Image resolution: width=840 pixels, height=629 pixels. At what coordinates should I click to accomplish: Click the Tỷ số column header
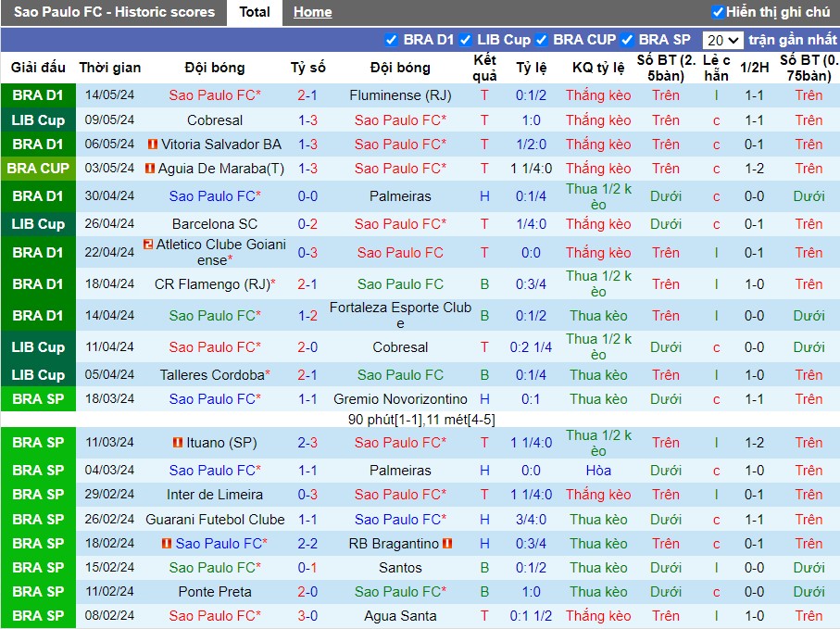(x=308, y=68)
